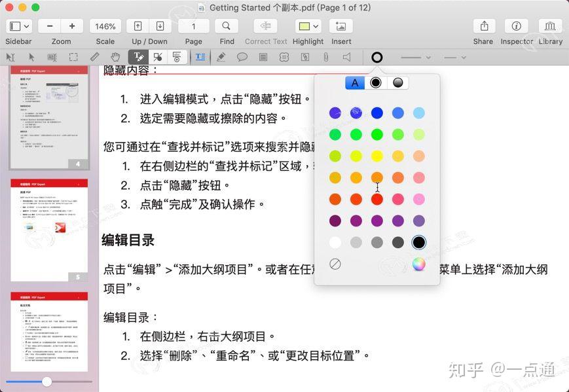Pick the black color swatch

pos(419,242)
